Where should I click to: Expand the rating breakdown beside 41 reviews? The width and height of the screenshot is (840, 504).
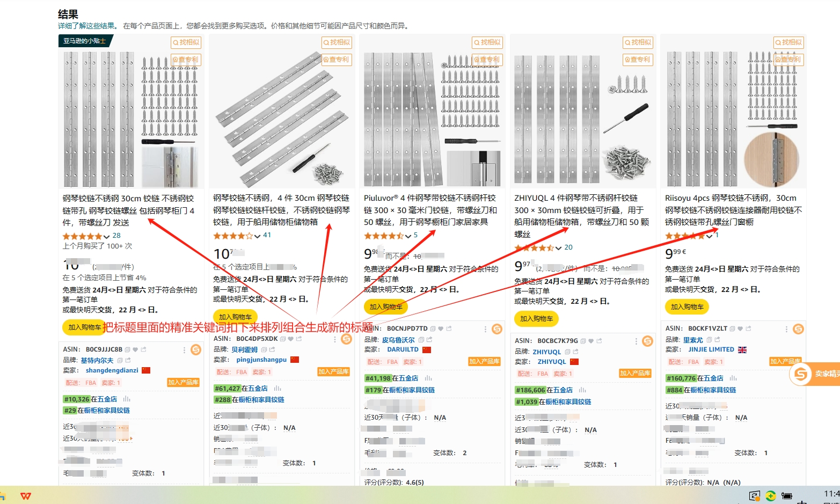pyautogui.click(x=257, y=236)
